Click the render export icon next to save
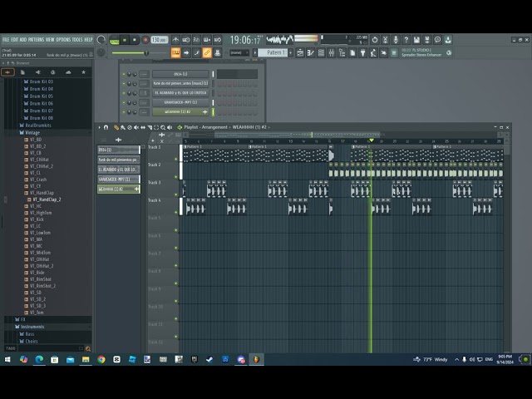Screen dimensions: 532x399 427,40
